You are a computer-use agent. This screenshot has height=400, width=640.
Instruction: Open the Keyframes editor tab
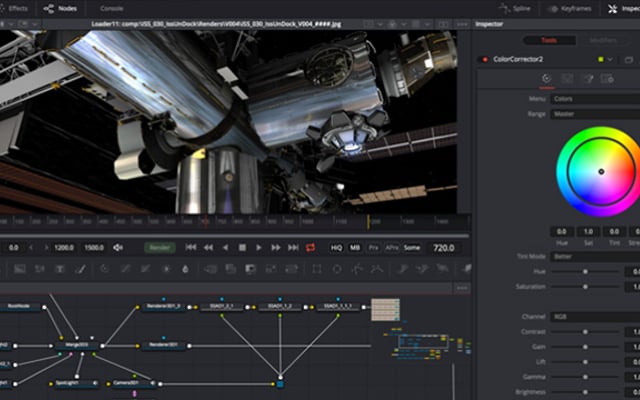570,8
